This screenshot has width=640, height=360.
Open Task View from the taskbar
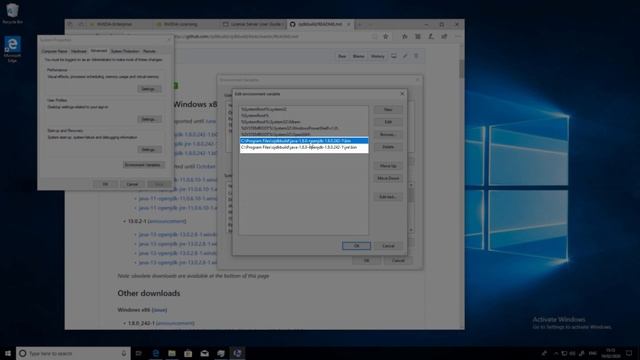[x=139, y=353]
